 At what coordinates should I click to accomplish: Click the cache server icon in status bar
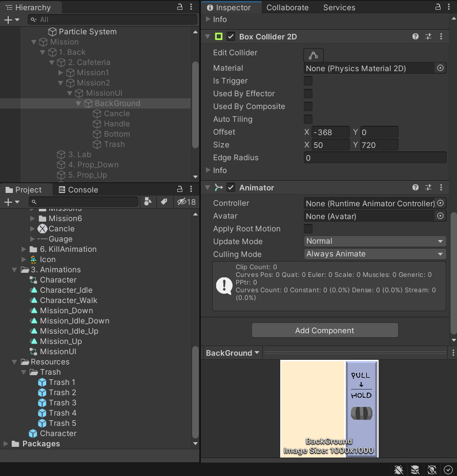415,470
